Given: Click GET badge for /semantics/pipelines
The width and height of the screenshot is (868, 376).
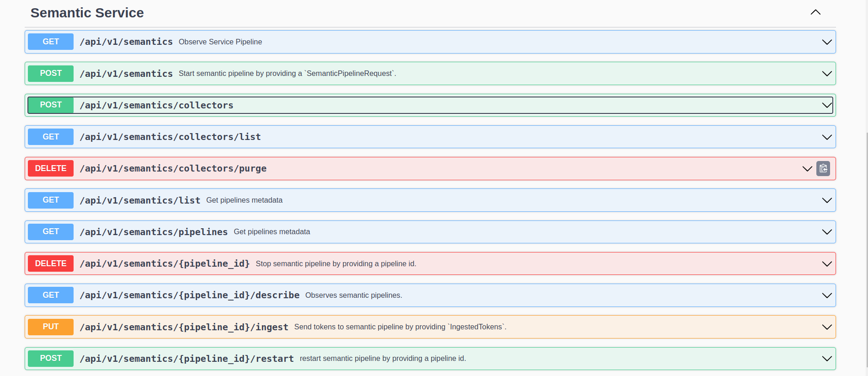Looking at the screenshot, I should [x=51, y=231].
